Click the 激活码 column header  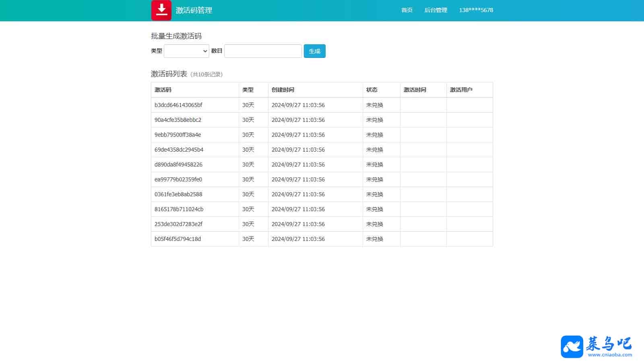(163, 90)
